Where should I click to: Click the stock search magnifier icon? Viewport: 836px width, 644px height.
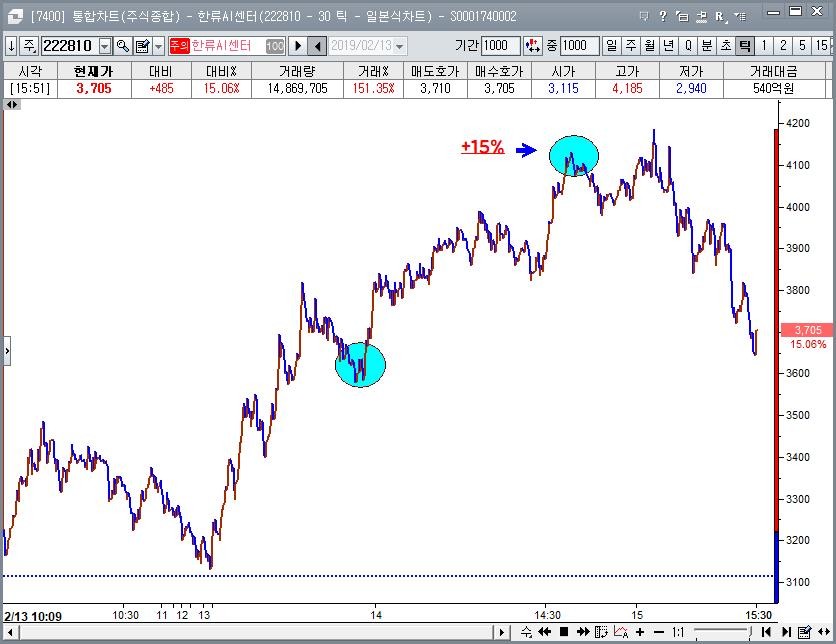coord(122,46)
